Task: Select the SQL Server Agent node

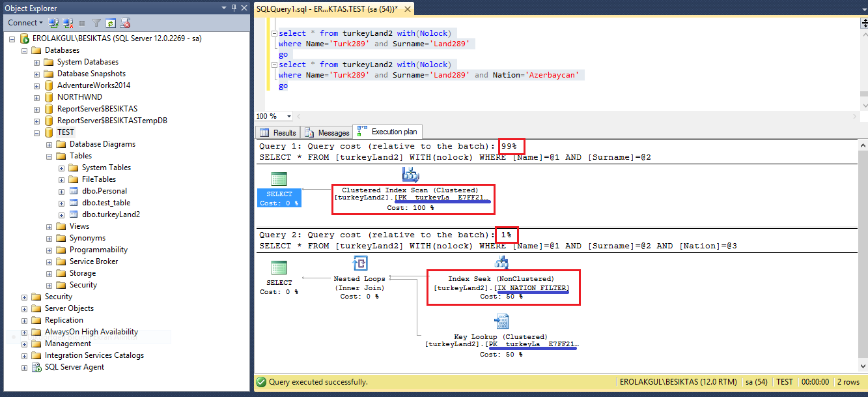Action: coord(74,367)
